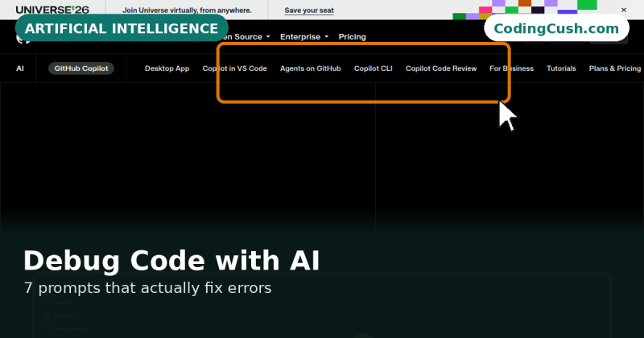Dismiss the Universe banner with the X
The height and width of the screenshot is (338, 644).
click(x=623, y=10)
